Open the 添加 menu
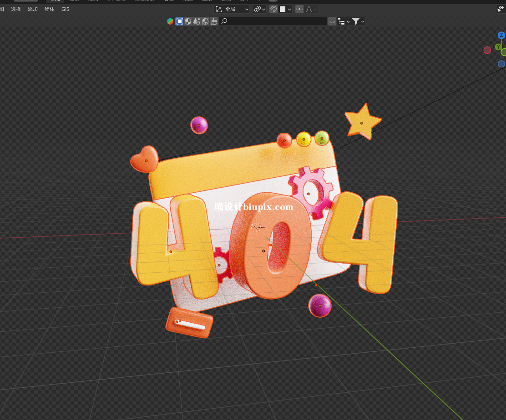This screenshot has width=506, height=420. point(33,9)
